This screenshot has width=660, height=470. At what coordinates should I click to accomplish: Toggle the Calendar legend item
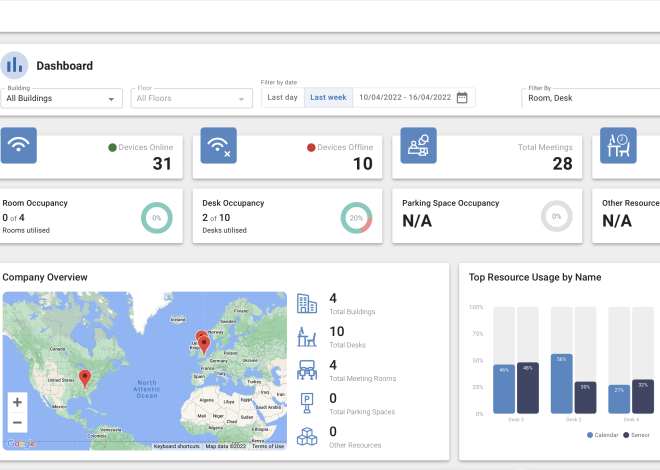coord(603,435)
